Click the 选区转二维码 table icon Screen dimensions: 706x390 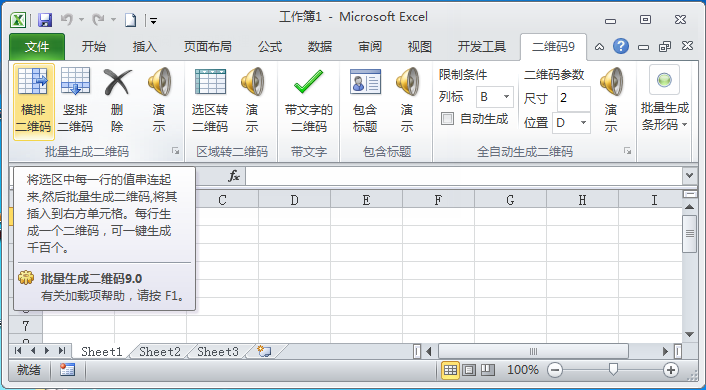[210, 82]
